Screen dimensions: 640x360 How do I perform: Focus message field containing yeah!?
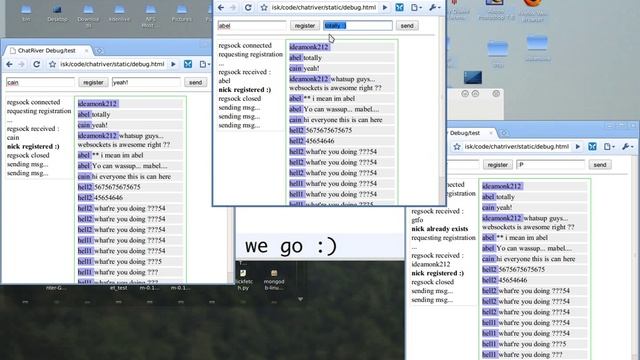146,82
